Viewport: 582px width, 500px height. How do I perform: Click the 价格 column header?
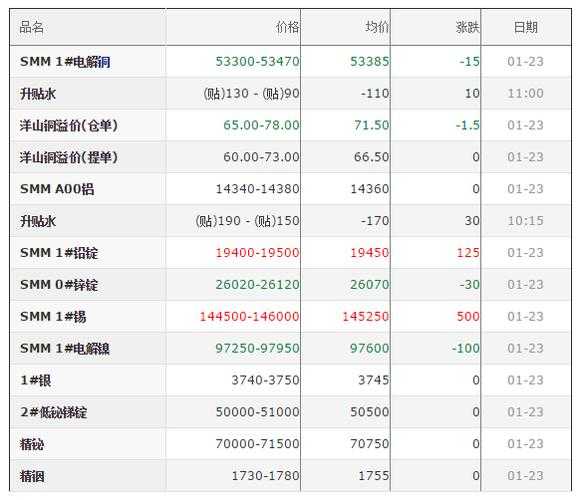point(287,27)
